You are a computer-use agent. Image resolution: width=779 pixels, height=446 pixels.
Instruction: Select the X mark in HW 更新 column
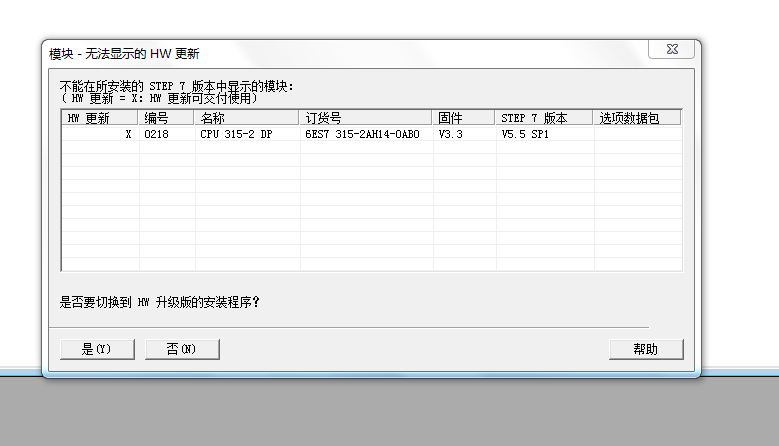point(128,134)
